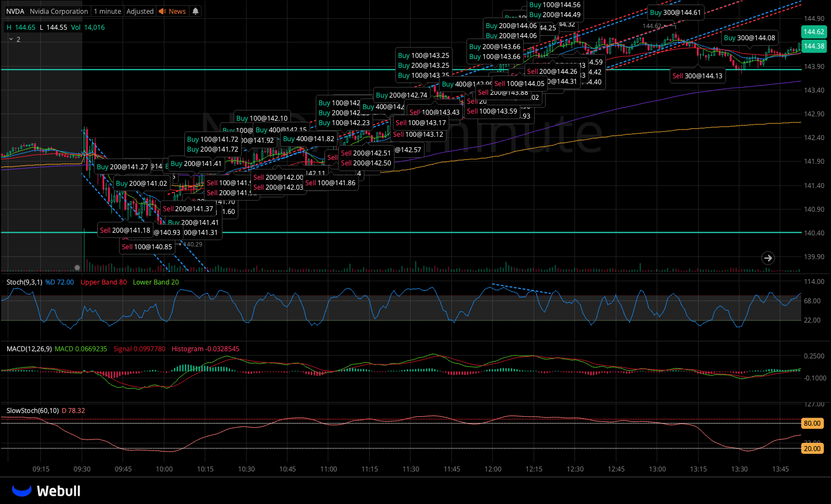The height and width of the screenshot is (504, 831).
Task: Click the Sell 100@140.85 trade marker
Action: tap(147, 247)
